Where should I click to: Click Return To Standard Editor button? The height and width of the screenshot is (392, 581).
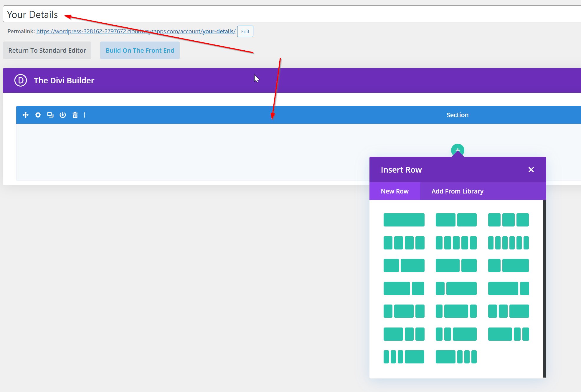click(47, 50)
